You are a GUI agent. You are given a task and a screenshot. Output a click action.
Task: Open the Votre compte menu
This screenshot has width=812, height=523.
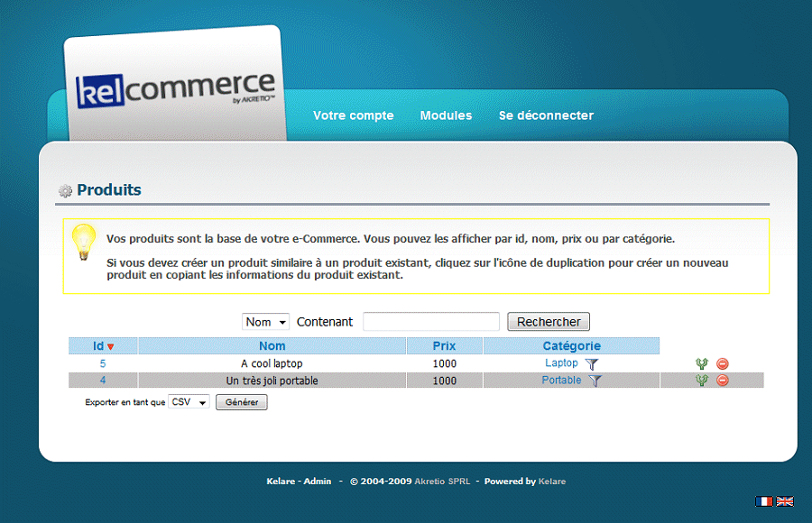(x=353, y=115)
